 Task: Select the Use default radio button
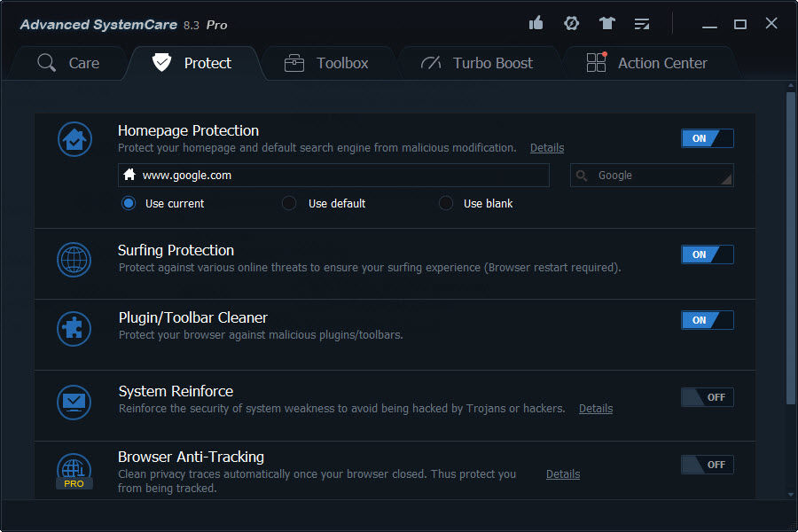[289, 204]
